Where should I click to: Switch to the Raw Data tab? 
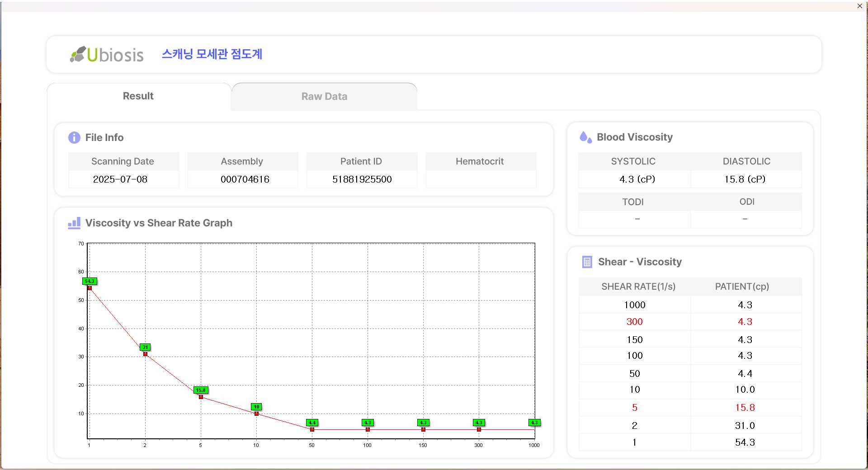pos(324,96)
